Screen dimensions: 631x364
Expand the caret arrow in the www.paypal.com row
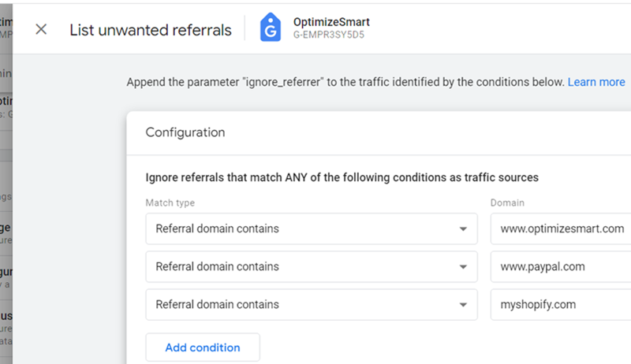pyautogui.click(x=463, y=267)
